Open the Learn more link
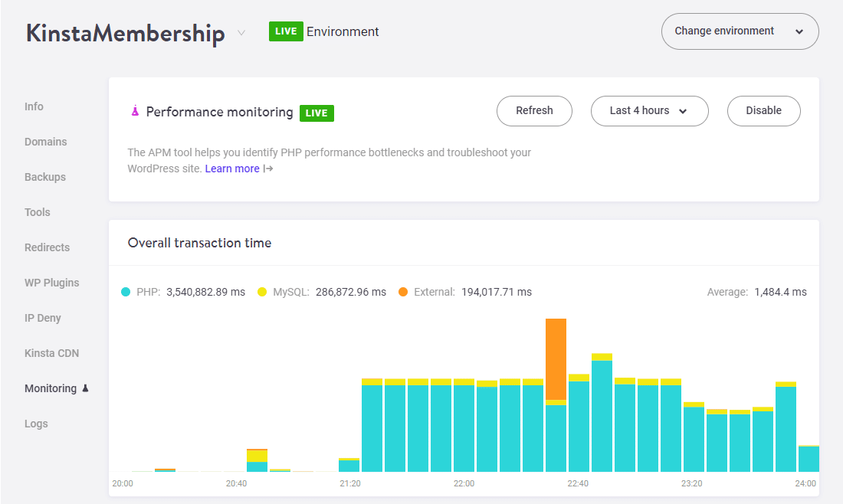 pos(232,169)
